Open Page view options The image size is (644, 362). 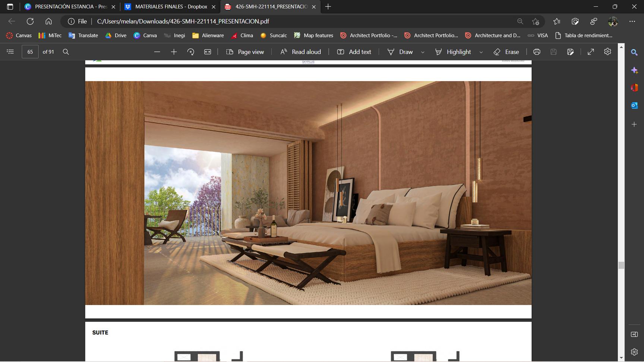pos(245,52)
